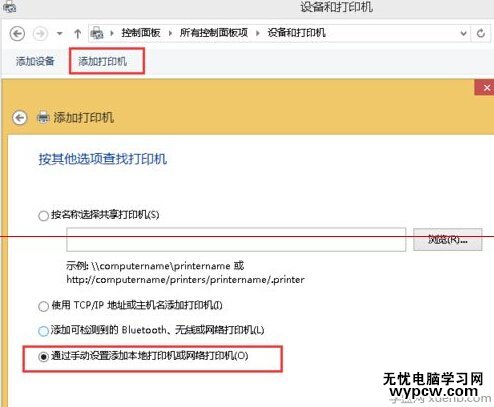The image size is (494, 407).
Task: Click example URL http://computername/printers text
Action: (x=185, y=279)
